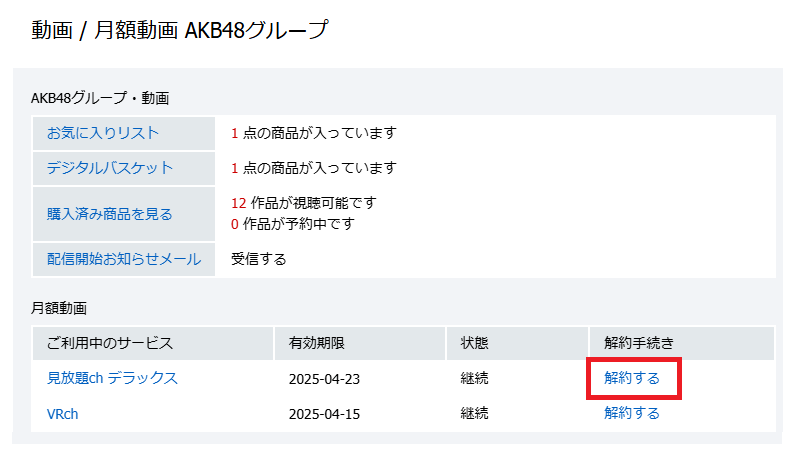The height and width of the screenshot is (458, 802).
Task: Open the デジタルバスケット link
Action: coord(109,168)
